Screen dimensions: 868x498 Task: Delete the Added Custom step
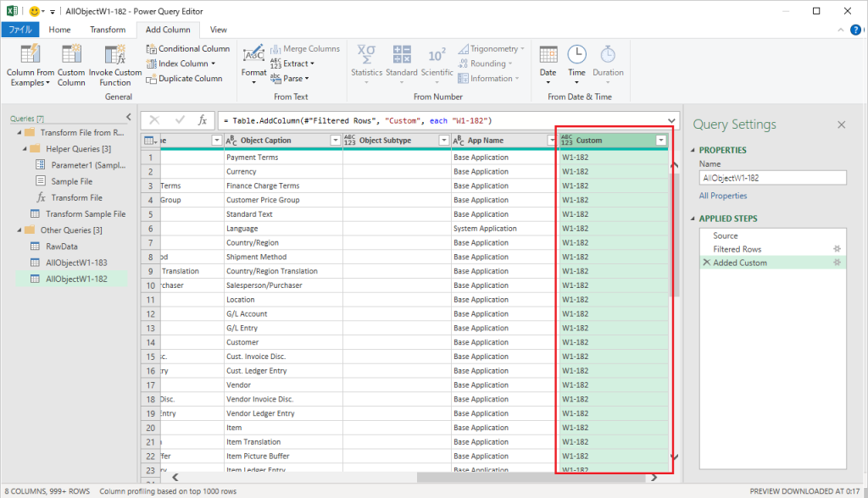pos(706,263)
